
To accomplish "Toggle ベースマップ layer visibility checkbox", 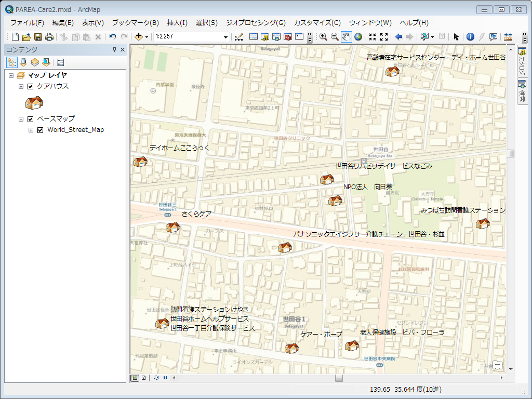I will pos(31,119).
